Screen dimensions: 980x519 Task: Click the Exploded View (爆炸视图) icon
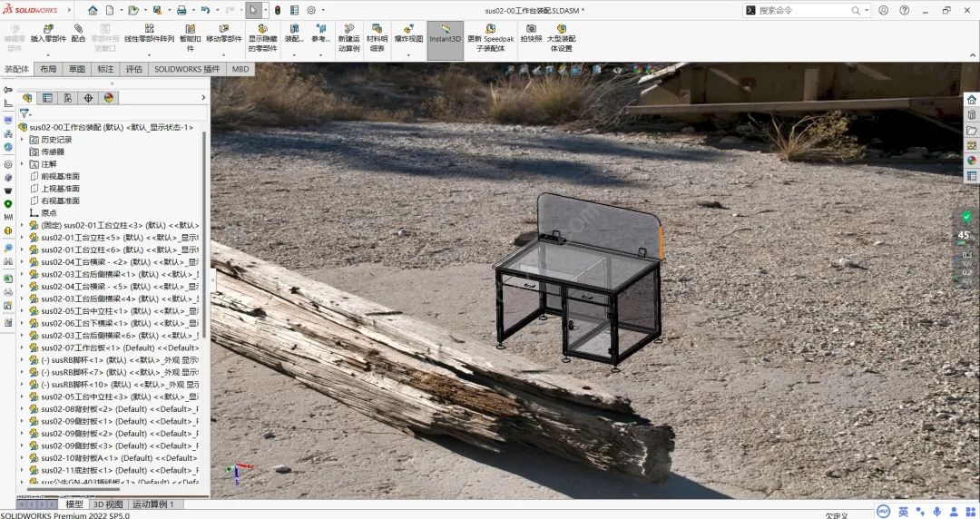click(x=407, y=29)
